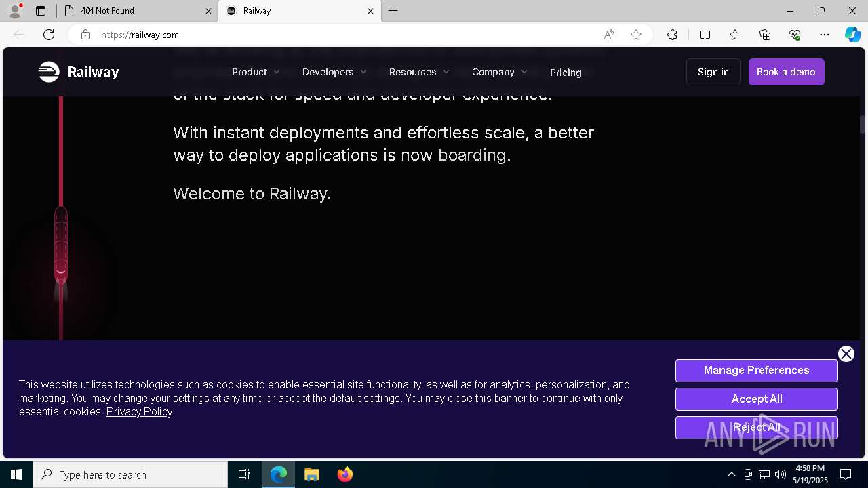The image size is (868, 488).
Task: Reload the page with the refresh icon
Action: 49,35
